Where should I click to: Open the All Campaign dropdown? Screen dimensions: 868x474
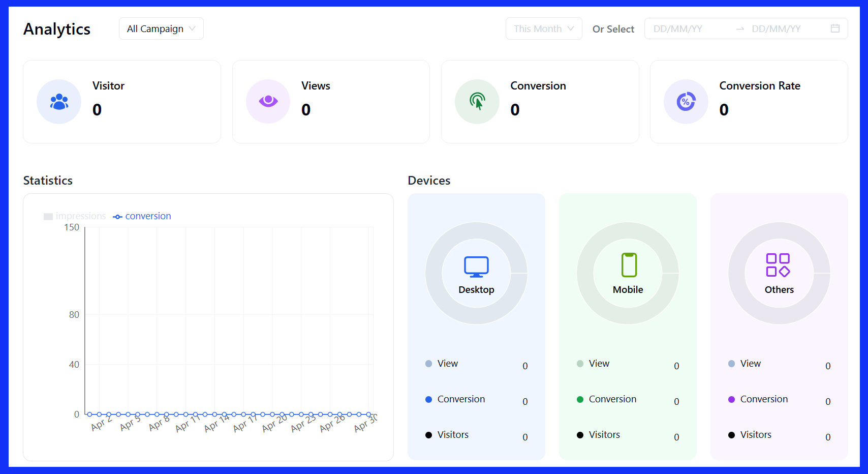coord(161,28)
